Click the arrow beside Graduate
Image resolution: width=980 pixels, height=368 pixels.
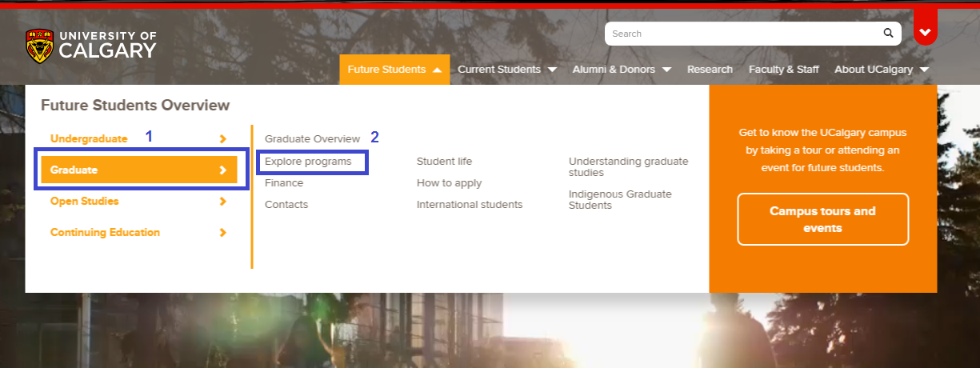[223, 170]
